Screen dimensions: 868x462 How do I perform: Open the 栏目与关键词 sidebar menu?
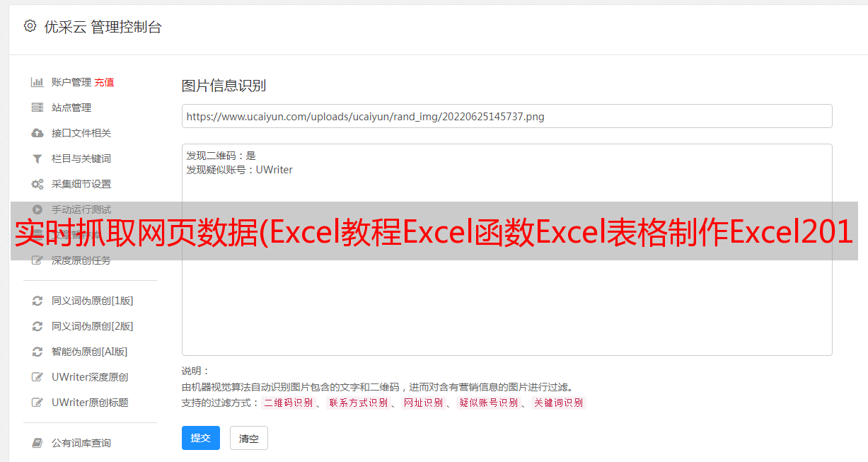click(81, 158)
